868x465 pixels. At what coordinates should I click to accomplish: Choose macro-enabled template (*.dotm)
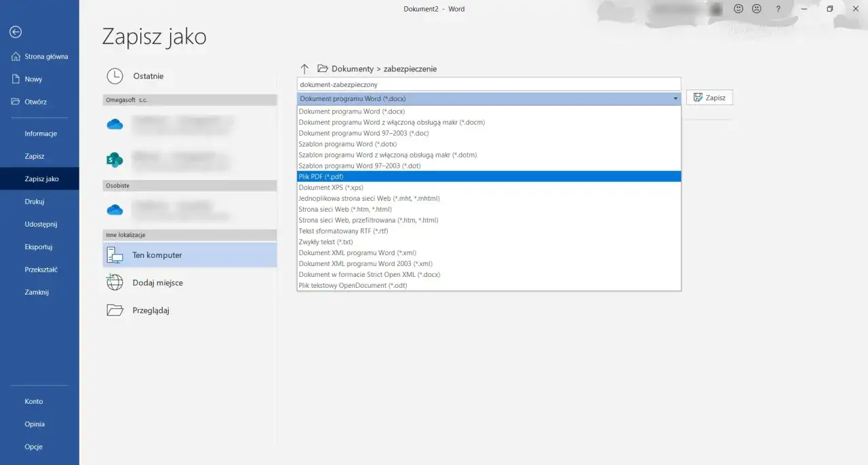click(x=488, y=155)
